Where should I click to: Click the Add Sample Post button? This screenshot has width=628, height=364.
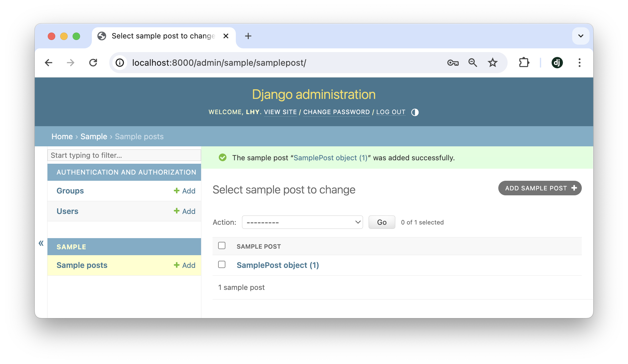point(540,188)
